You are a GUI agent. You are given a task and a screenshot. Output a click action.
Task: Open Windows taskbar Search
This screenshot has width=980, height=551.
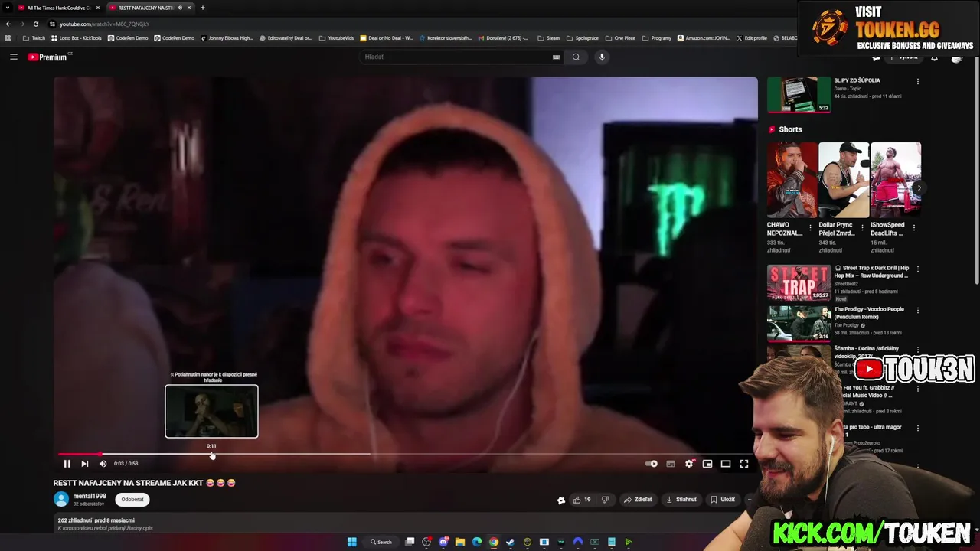click(381, 542)
